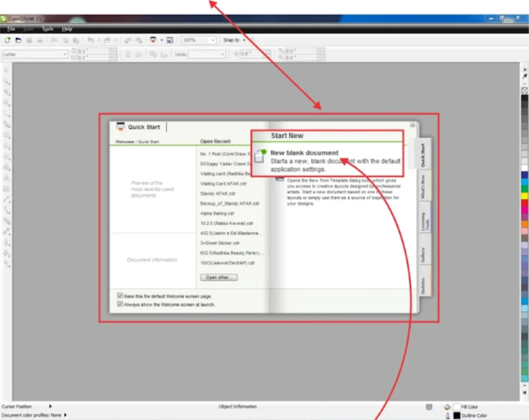This screenshot has width=529, height=420.
Task: Select the Text tool in toolbox
Action: click(6, 178)
